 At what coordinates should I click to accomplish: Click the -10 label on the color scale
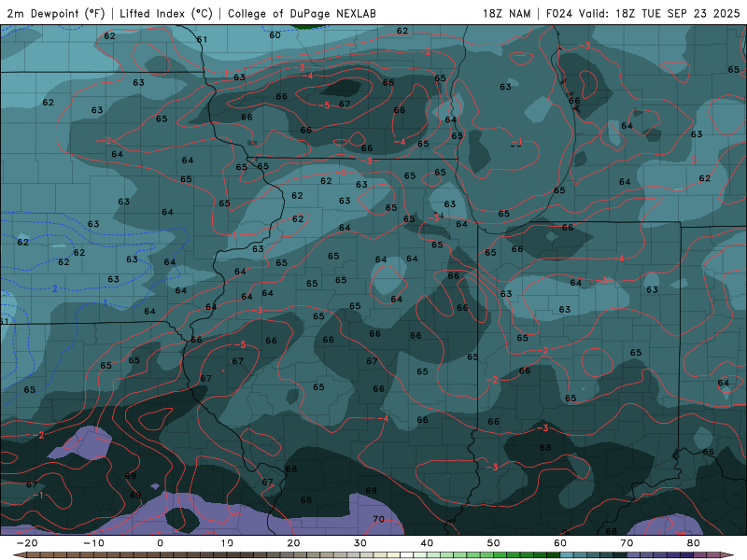pos(93,543)
